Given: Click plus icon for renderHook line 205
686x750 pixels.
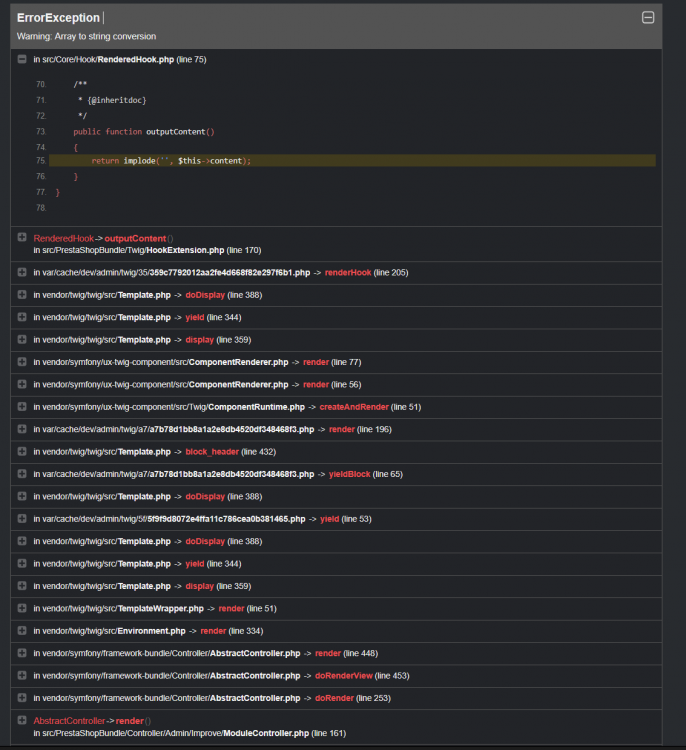Looking at the screenshot, I should click(x=22, y=272).
